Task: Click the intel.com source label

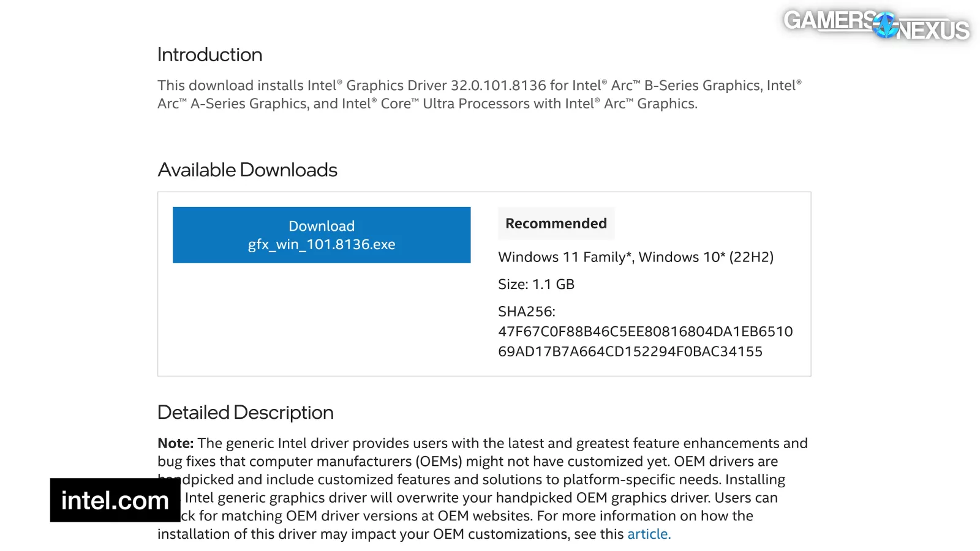Action: (x=115, y=500)
